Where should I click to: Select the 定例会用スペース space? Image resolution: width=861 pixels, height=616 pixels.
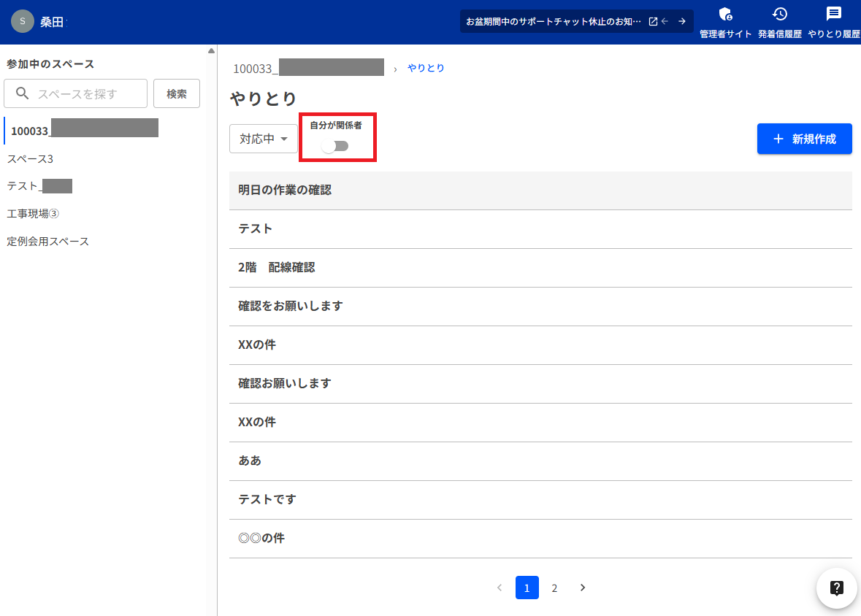click(47, 241)
